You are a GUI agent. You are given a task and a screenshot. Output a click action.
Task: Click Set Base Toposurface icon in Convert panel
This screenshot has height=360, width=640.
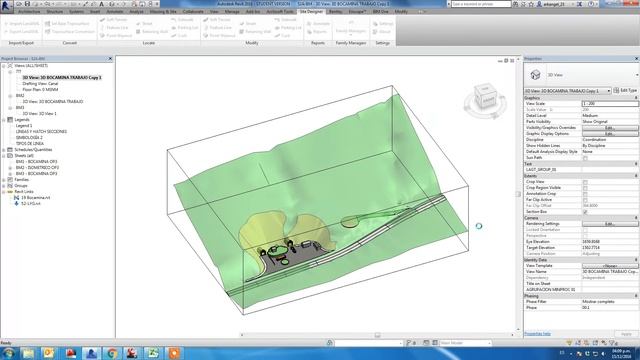pos(47,24)
